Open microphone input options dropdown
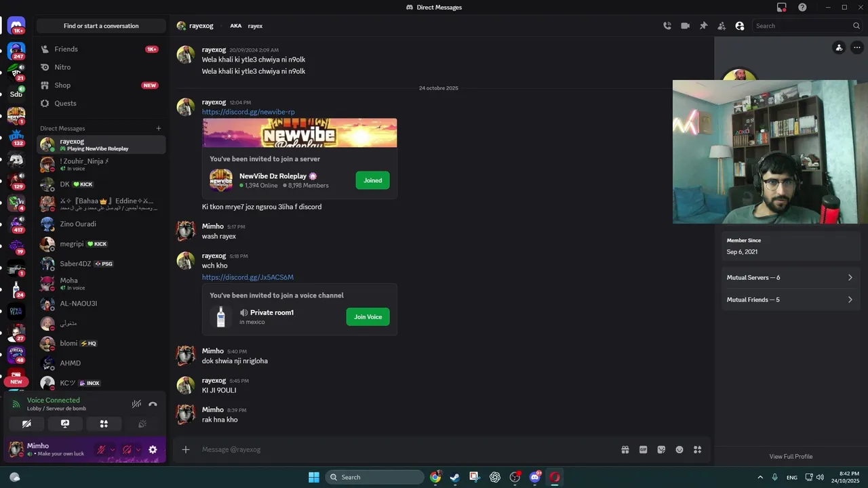This screenshot has height=488, width=868. tap(113, 449)
